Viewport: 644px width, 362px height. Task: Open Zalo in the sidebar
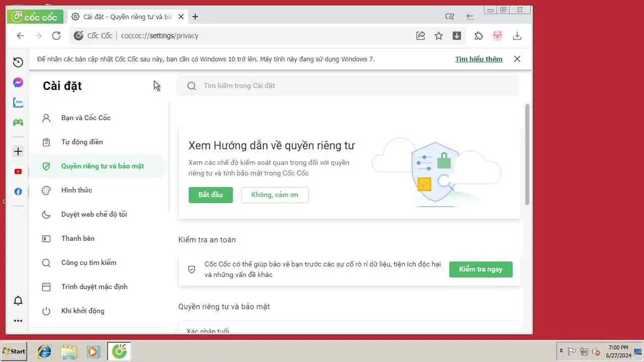18,103
